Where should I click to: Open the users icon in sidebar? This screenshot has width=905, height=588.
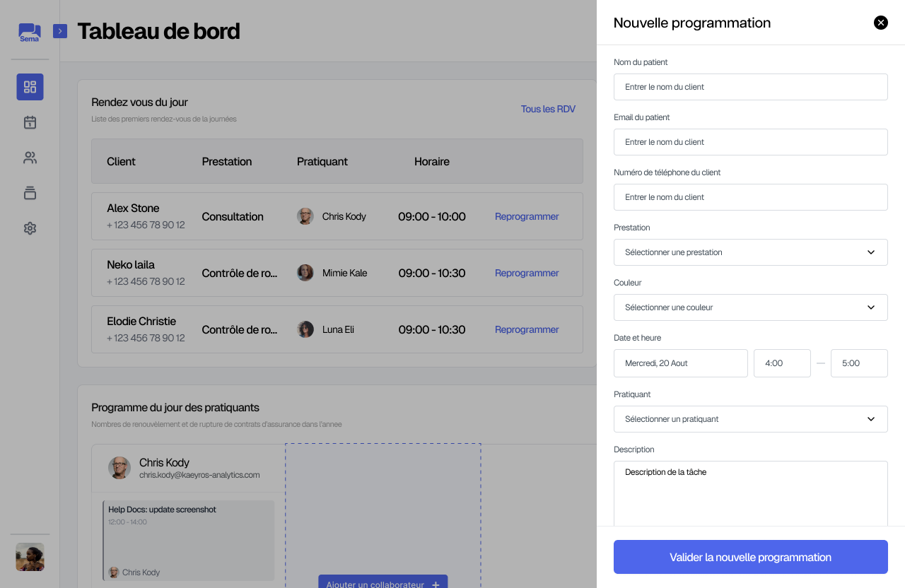pos(30,158)
